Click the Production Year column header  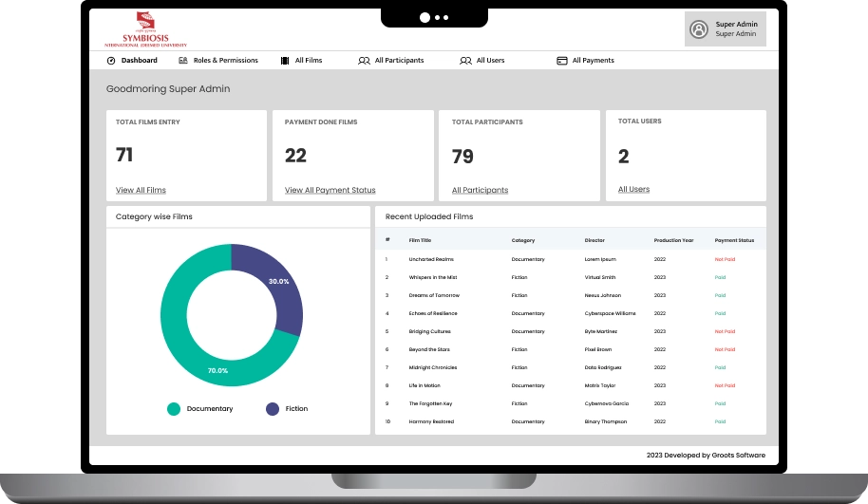pyautogui.click(x=673, y=241)
